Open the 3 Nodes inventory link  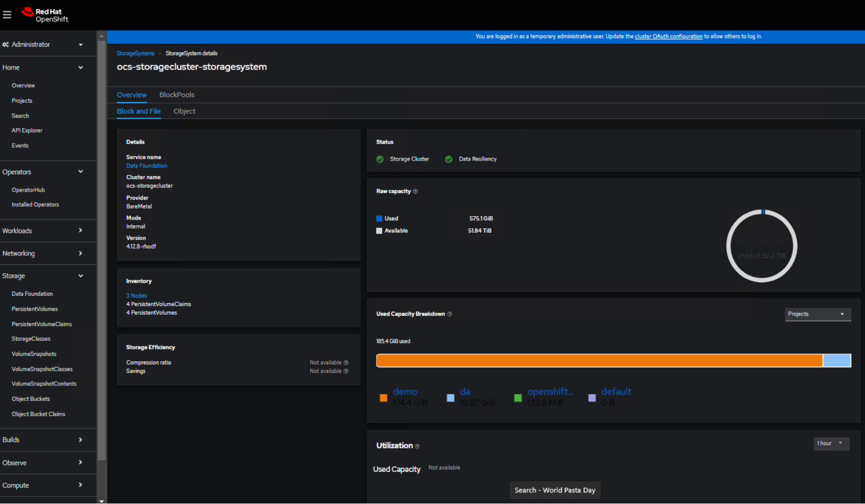pyautogui.click(x=137, y=296)
